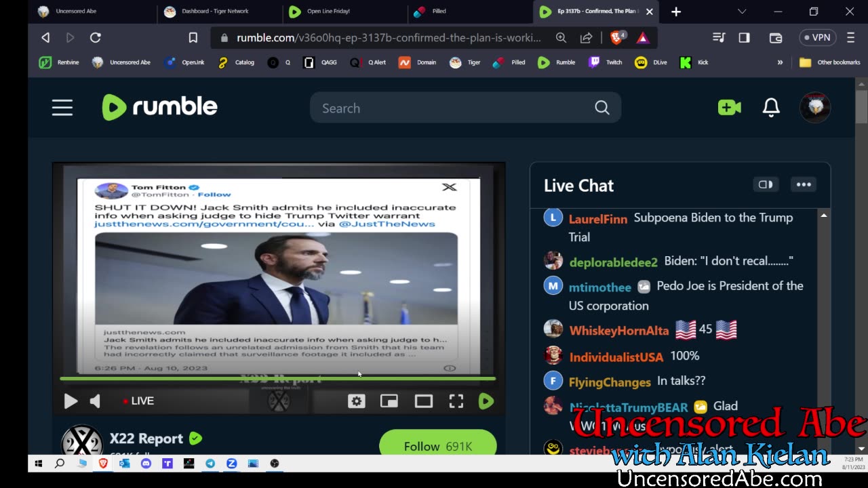The width and height of the screenshot is (868, 488).
Task: Open video player settings gear
Action: (x=356, y=401)
